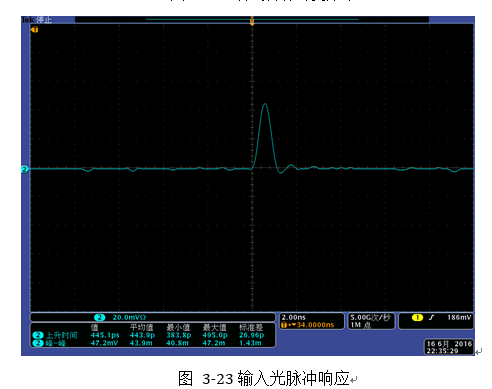
Task: Click the orange trigger position marker at top
Action: (252, 21)
